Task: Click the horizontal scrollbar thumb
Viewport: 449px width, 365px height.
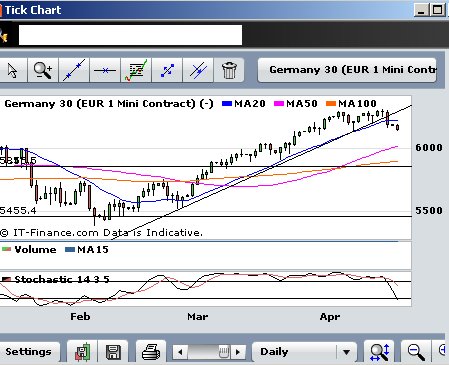Action: (224, 352)
